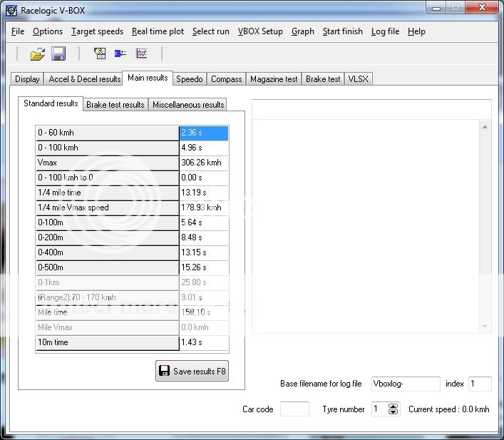Click the blue VBOX connection toolbar icon
The width and height of the screenshot is (504, 440).
pos(120,53)
